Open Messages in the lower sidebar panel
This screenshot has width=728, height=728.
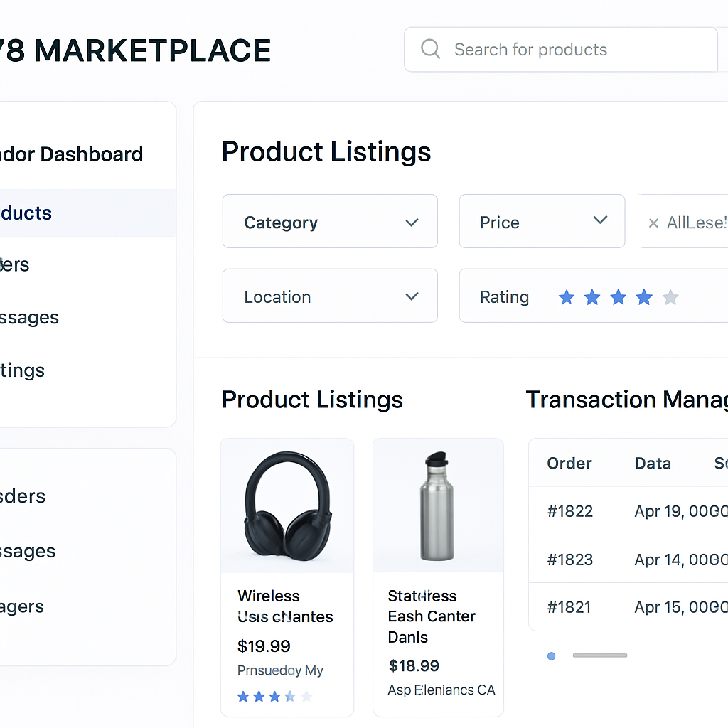pos(28,551)
